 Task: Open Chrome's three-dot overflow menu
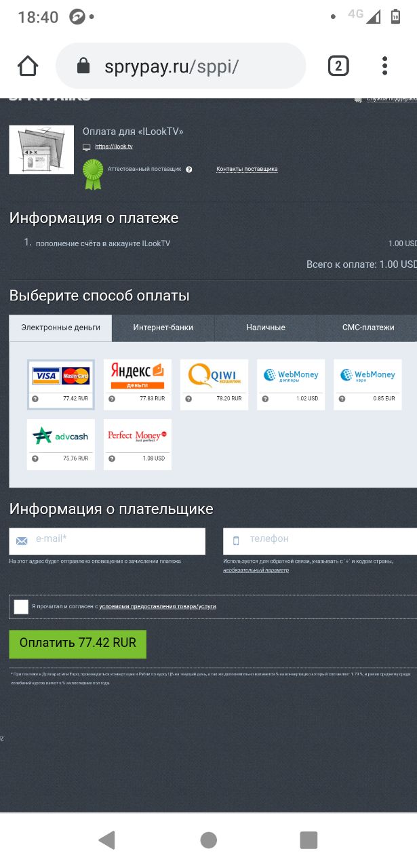[x=384, y=66]
